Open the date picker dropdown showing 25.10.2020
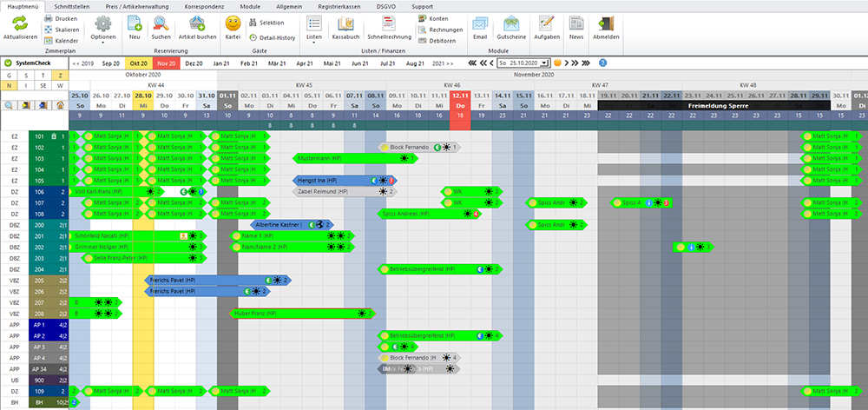 pyautogui.click(x=549, y=63)
